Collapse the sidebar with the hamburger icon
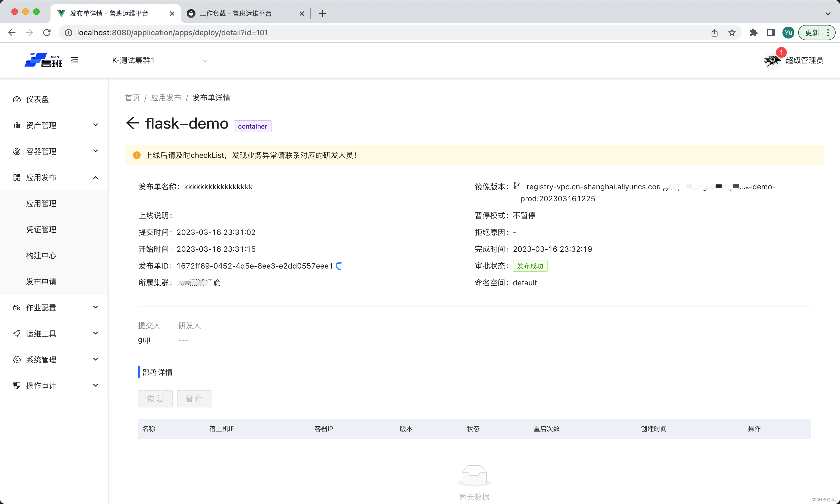840x504 pixels. tap(74, 60)
